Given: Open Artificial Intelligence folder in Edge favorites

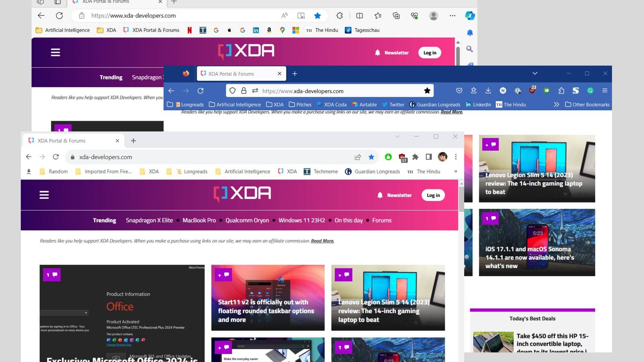Looking at the screenshot, I should 63,30.
